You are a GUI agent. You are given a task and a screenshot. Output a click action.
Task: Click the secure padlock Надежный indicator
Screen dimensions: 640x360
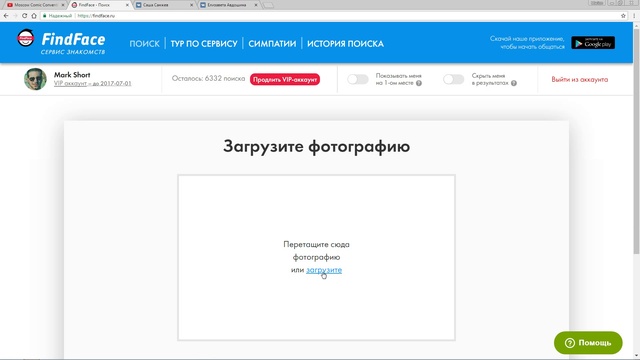tap(57, 16)
